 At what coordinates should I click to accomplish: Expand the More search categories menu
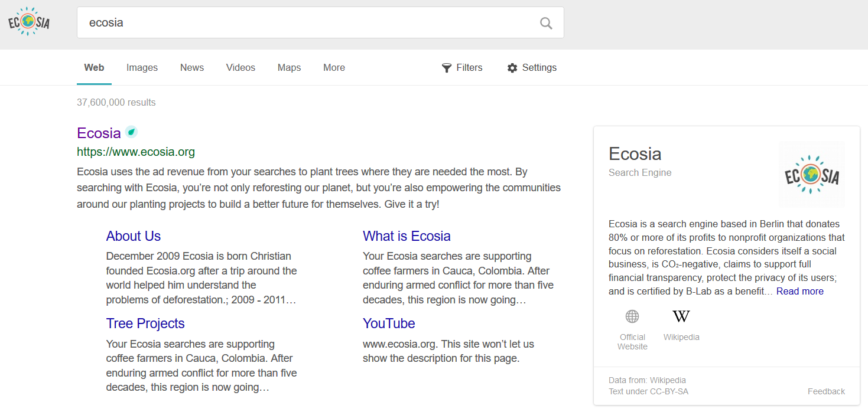(x=334, y=67)
